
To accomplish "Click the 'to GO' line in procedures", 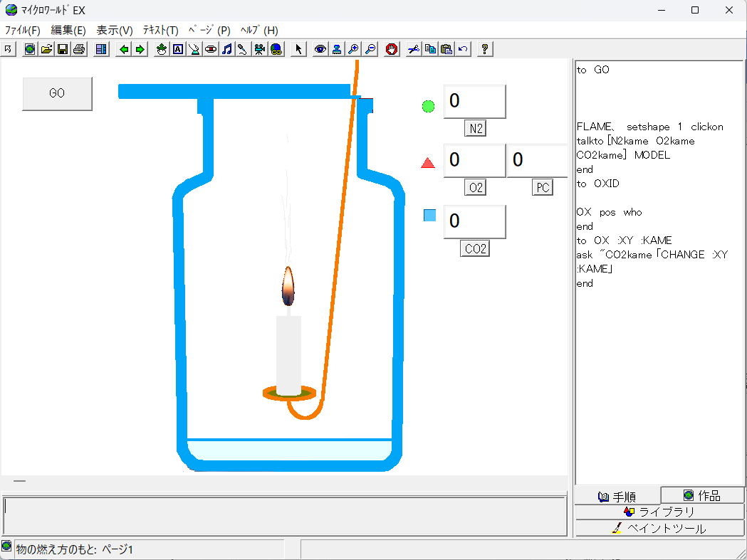I will coord(593,70).
